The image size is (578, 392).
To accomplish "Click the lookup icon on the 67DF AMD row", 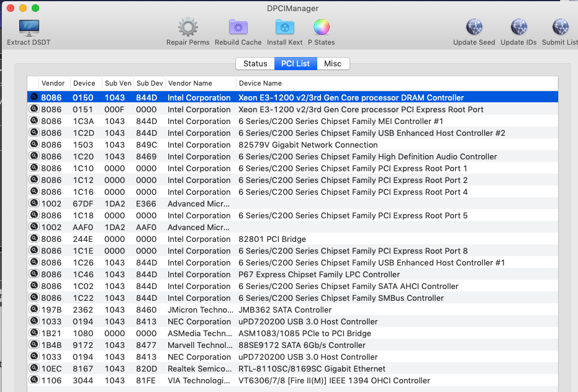I will pyautogui.click(x=34, y=203).
